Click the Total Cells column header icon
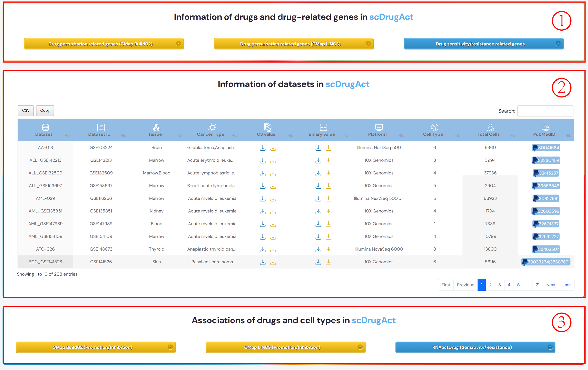Viewport: 588px width, 370px height. (x=490, y=127)
